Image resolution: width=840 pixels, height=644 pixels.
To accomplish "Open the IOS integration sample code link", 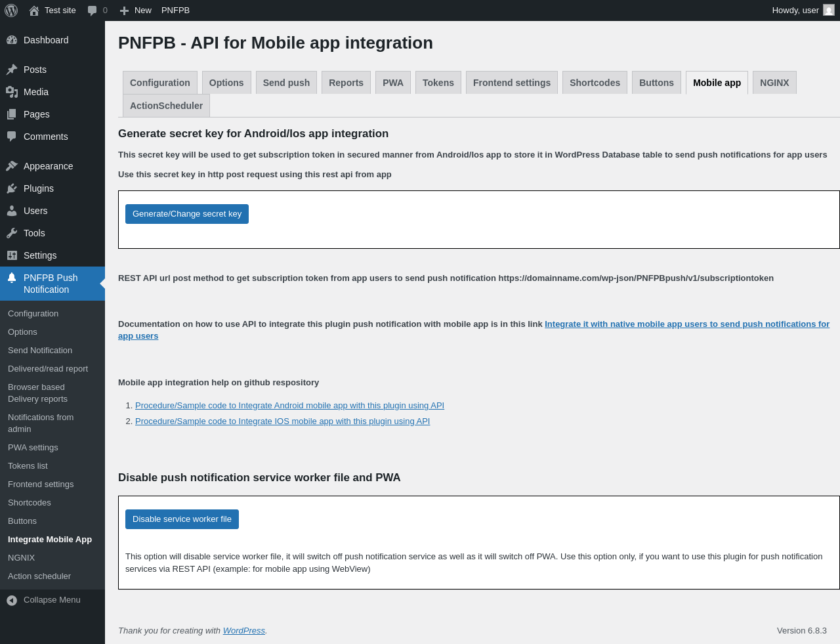I will (282, 421).
